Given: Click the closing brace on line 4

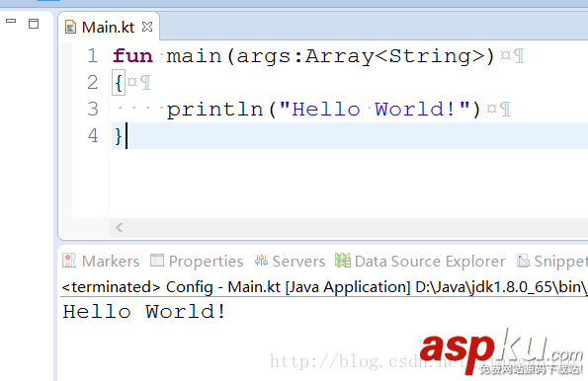Looking at the screenshot, I should tap(119, 136).
